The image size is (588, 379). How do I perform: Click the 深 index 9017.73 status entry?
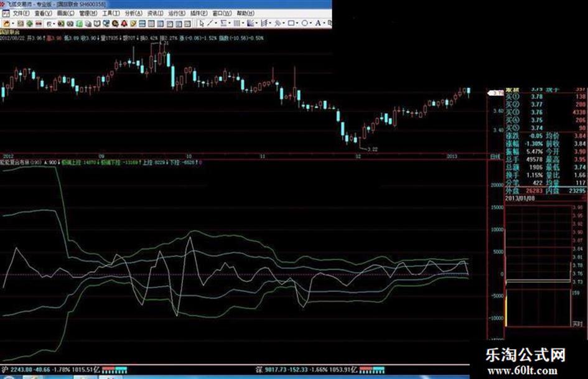tap(306, 370)
